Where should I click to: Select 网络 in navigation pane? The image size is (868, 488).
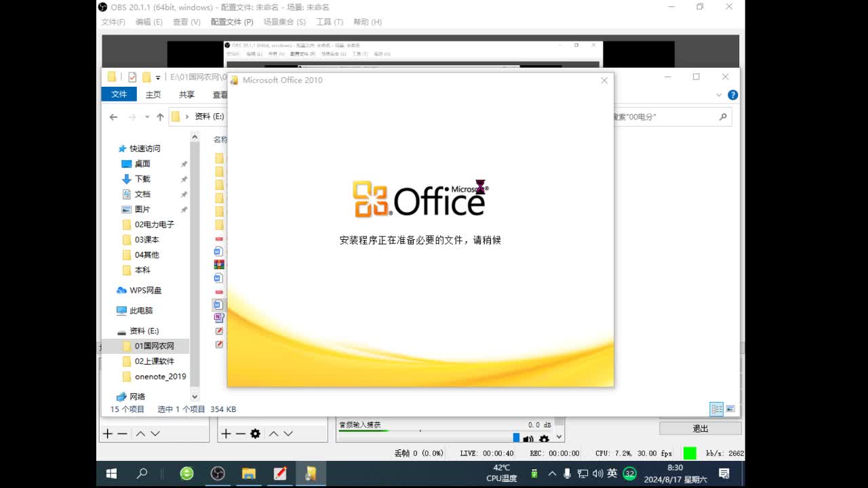coord(137,396)
